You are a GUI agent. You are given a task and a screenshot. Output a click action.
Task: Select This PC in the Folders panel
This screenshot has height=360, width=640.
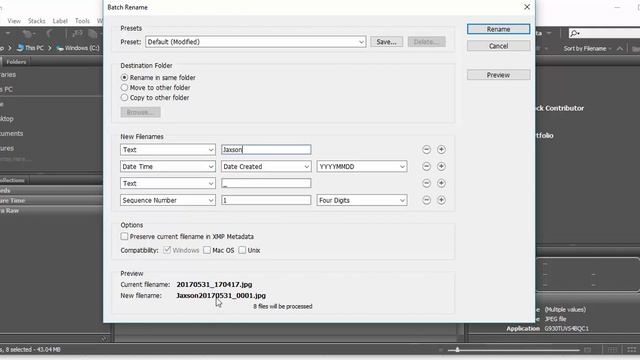pos(6,89)
